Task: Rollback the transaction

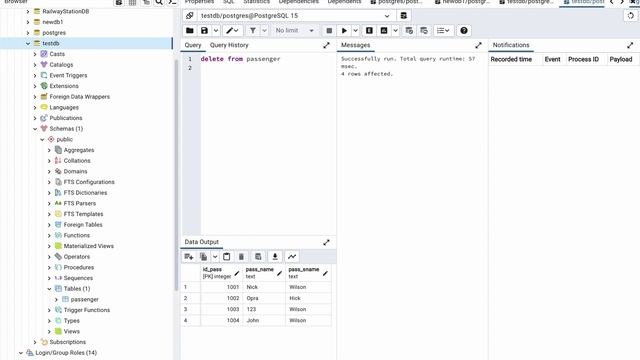Action: [424, 31]
